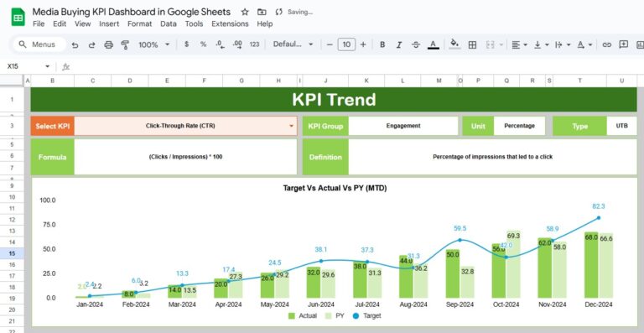Image resolution: width=644 pixels, height=333 pixels.
Task: Click the Definition text cell
Action: [492, 157]
